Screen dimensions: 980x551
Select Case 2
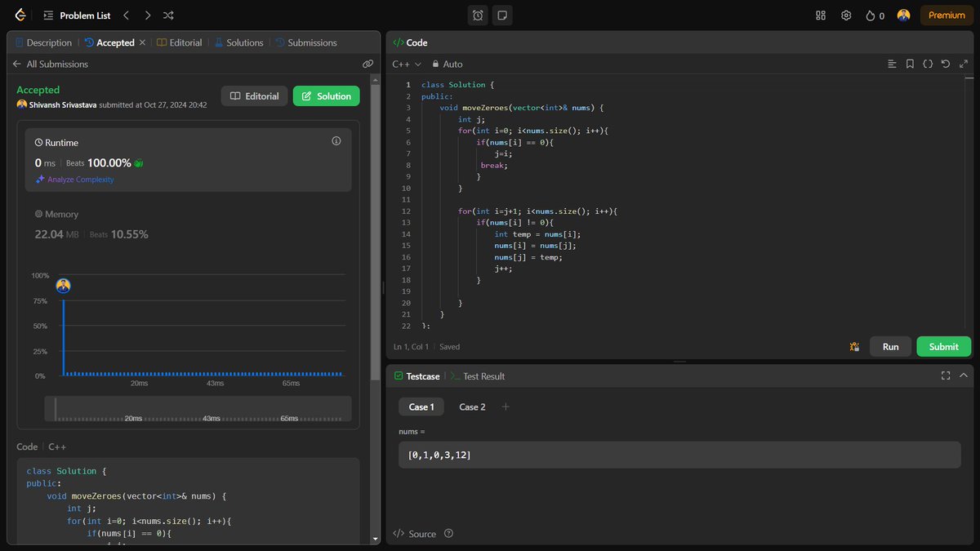(x=472, y=407)
